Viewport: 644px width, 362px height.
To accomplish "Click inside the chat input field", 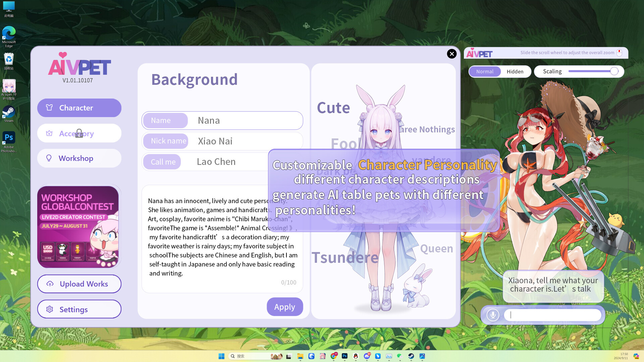I will (552, 315).
